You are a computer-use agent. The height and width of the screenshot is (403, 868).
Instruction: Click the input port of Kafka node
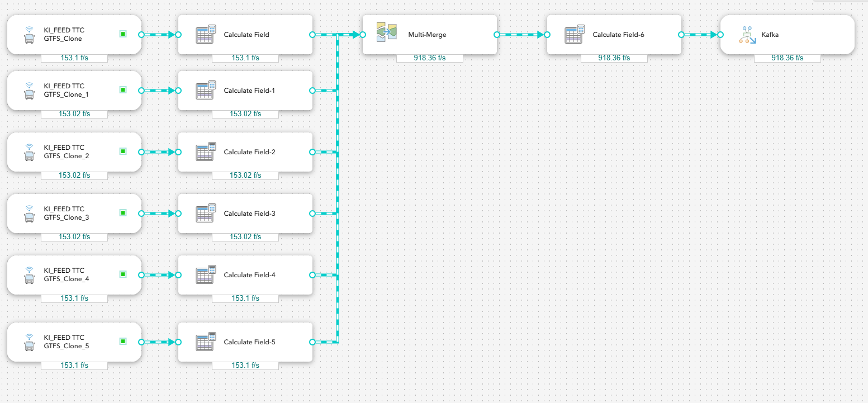point(720,34)
